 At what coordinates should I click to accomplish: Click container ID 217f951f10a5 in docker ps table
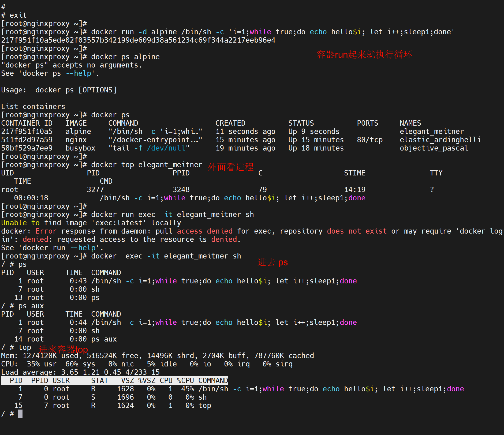(x=27, y=132)
